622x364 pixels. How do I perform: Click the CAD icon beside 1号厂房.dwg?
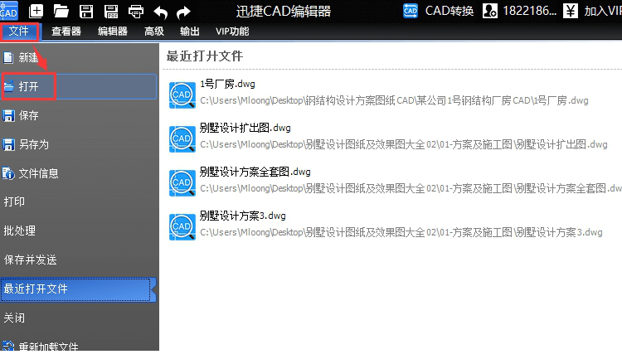pyautogui.click(x=182, y=95)
